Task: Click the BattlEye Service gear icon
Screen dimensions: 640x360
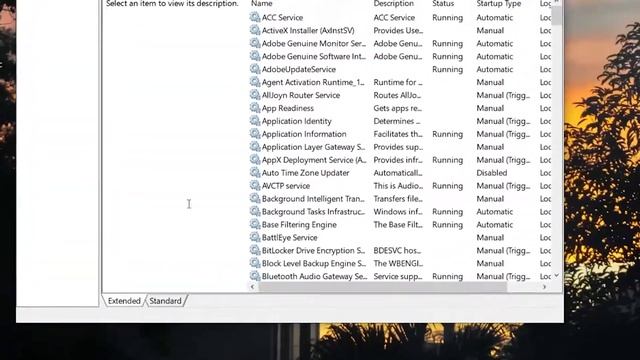Action: tap(255, 237)
